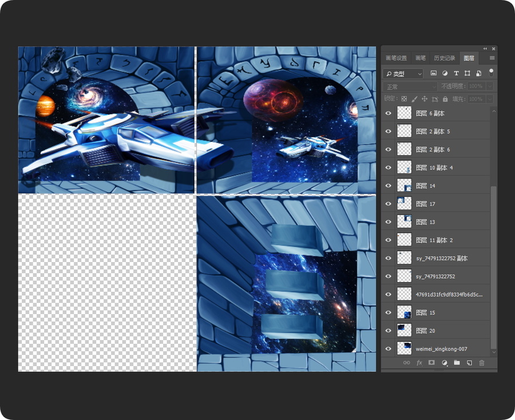Select layer name 图层 2 副本 5
The height and width of the screenshot is (420, 515).
point(433,132)
